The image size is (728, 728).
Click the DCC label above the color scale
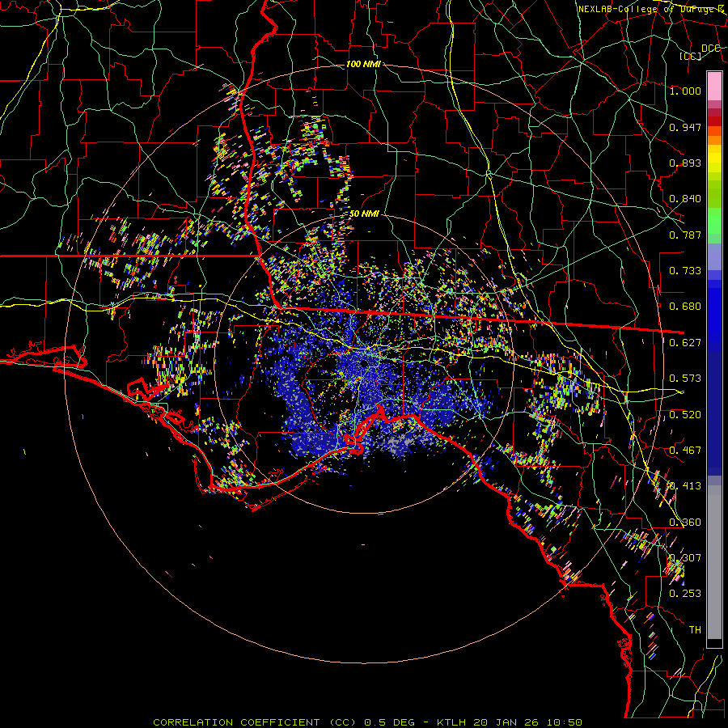tap(710, 49)
